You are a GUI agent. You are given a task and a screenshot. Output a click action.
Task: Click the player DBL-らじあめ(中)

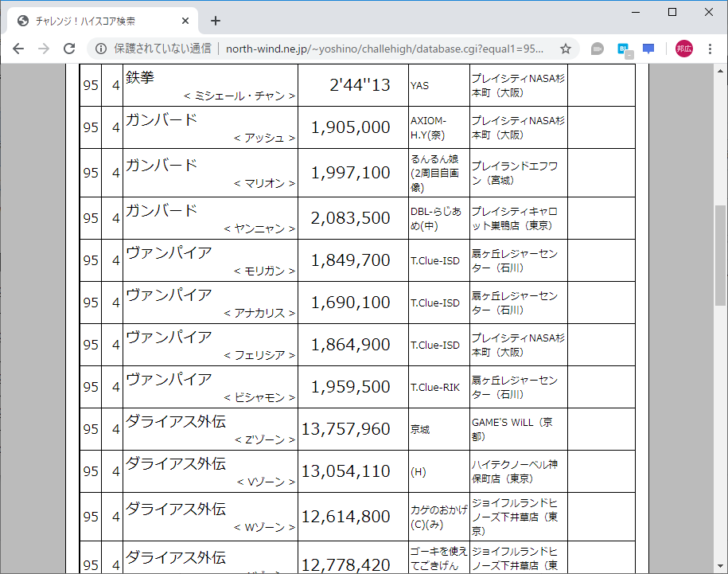pyautogui.click(x=435, y=219)
